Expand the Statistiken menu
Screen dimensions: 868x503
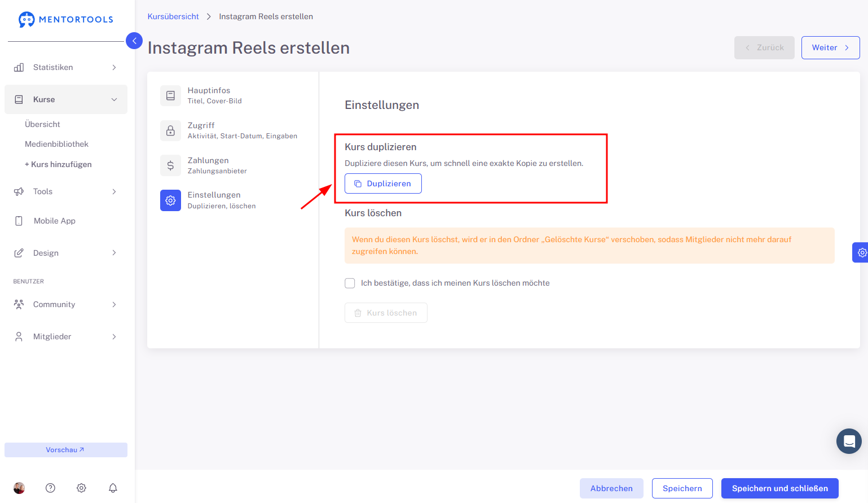pos(66,67)
